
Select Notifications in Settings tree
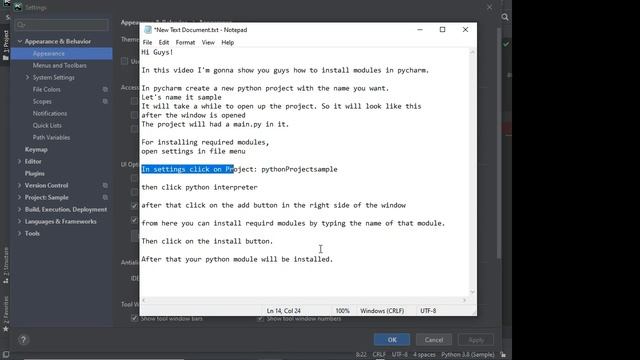pos(50,113)
